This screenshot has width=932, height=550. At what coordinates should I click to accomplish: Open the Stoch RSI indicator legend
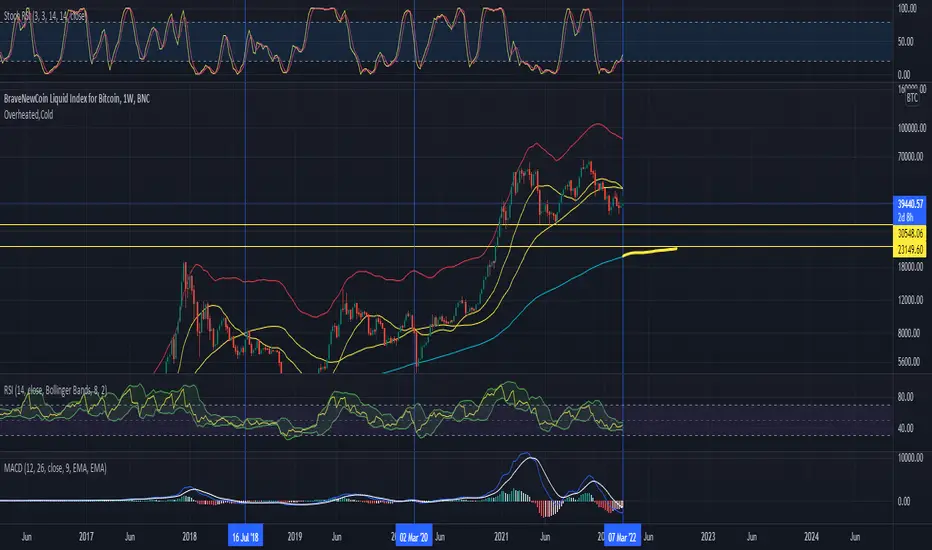(45, 16)
